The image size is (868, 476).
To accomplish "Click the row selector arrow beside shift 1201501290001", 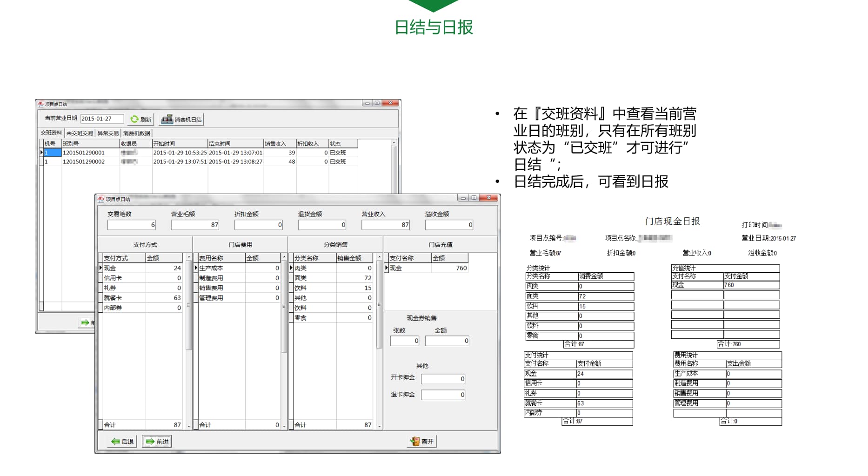I will pyautogui.click(x=41, y=153).
